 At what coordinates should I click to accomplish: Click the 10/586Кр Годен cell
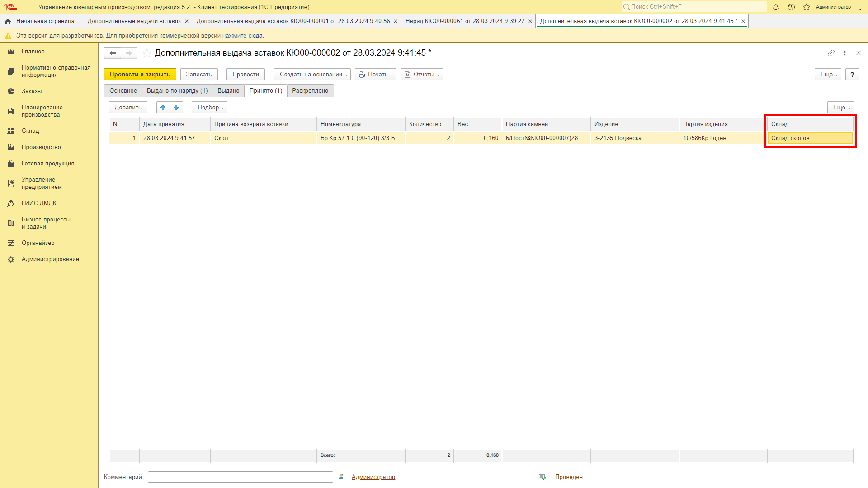click(x=723, y=138)
